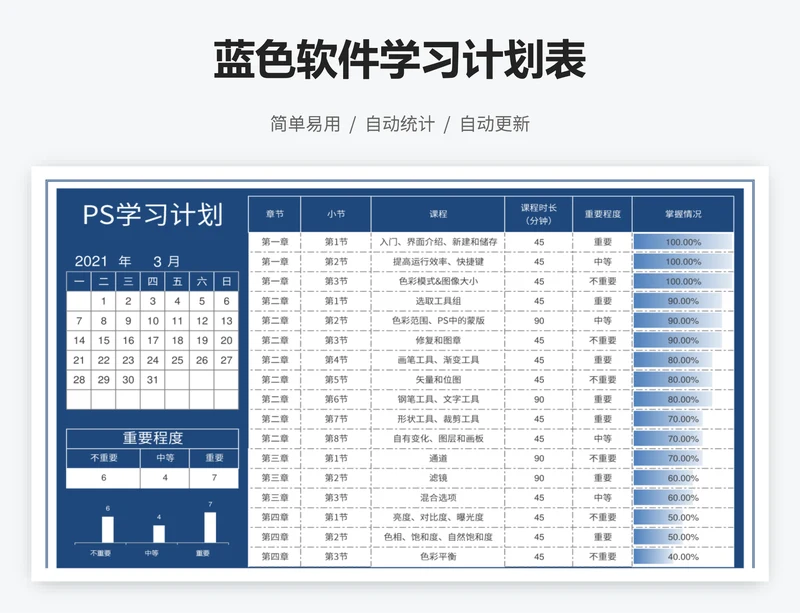
Task: Select chapter cell in 色彩平衡 row
Action: 274,556
